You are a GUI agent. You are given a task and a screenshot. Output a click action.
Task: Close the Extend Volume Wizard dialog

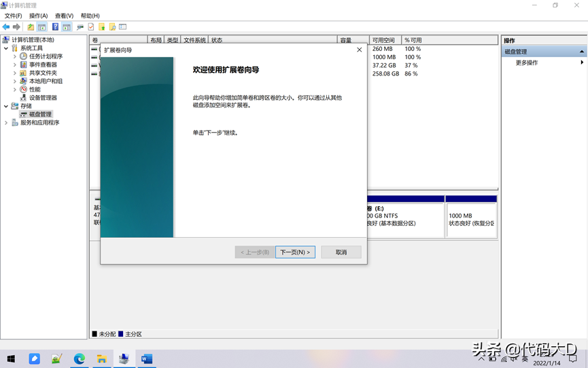pos(360,50)
